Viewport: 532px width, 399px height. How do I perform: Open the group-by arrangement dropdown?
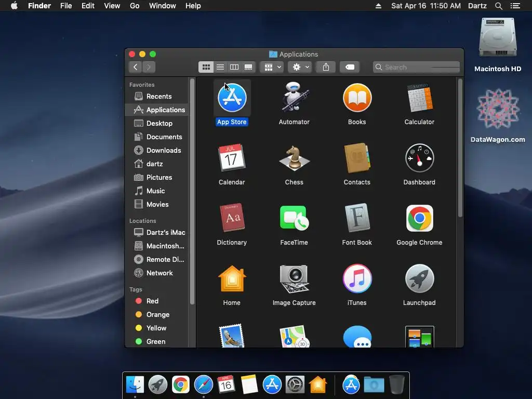point(272,67)
